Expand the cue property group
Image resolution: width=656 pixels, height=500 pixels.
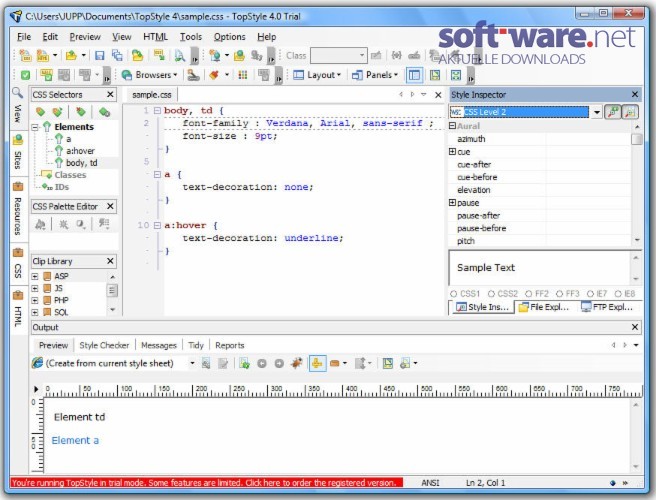pos(452,151)
